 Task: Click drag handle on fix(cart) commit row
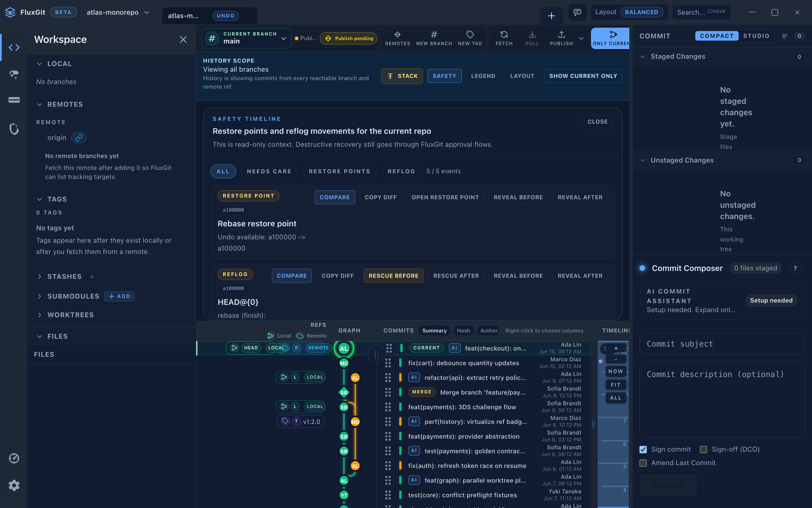point(388,363)
